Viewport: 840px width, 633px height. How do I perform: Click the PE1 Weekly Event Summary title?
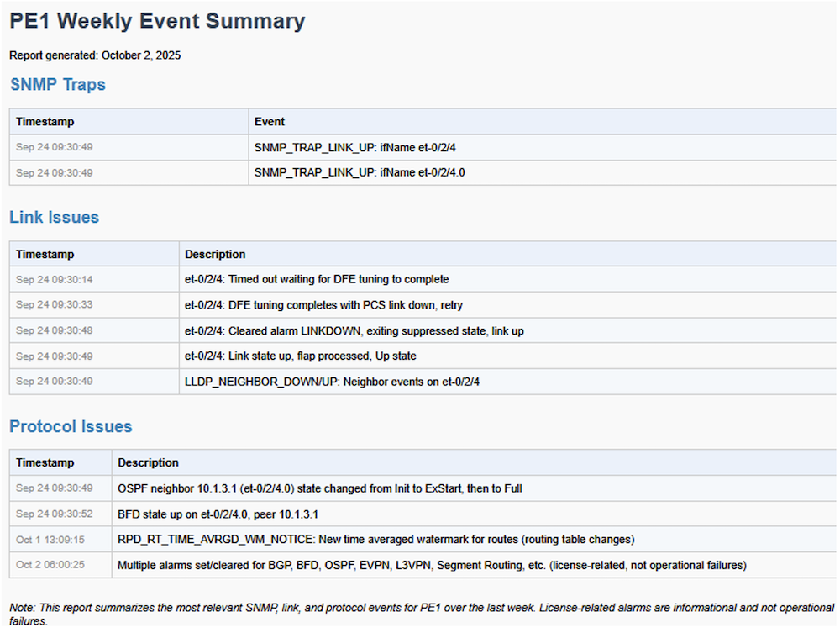coord(157,22)
